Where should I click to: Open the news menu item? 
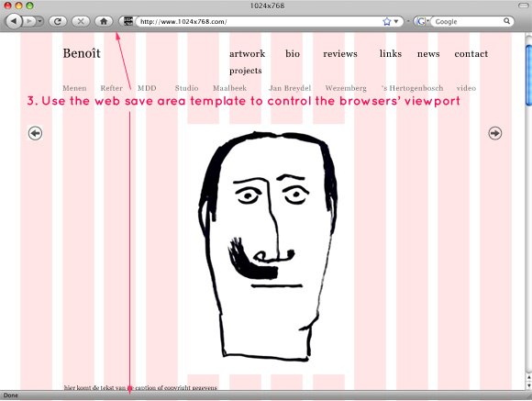click(428, 53)
